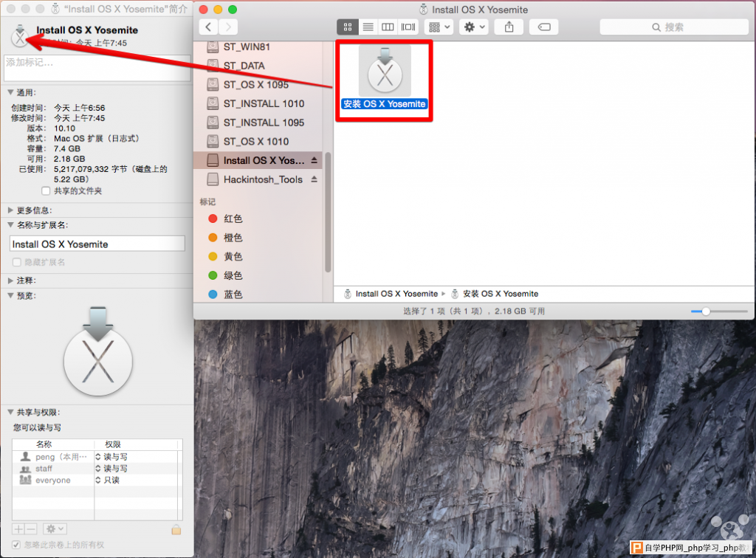Image resolution: width=756 pixels, height=558 pixels.
Task: Select the staff group row
Action: click(x=98, y=469)
